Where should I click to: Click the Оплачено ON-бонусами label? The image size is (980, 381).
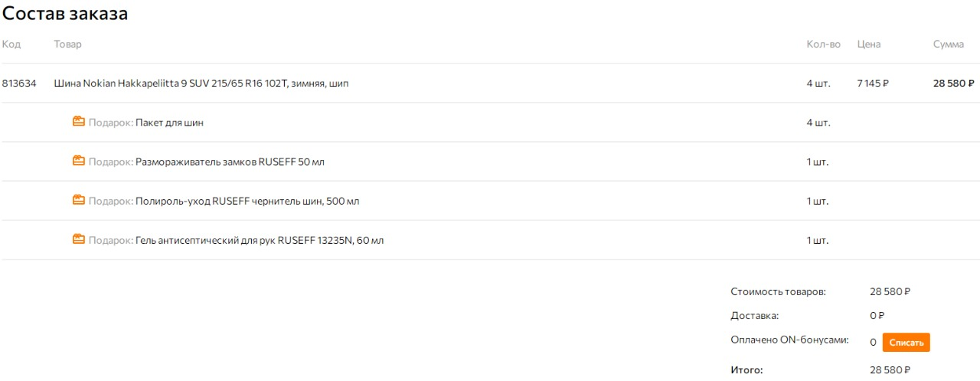point(789,340)
